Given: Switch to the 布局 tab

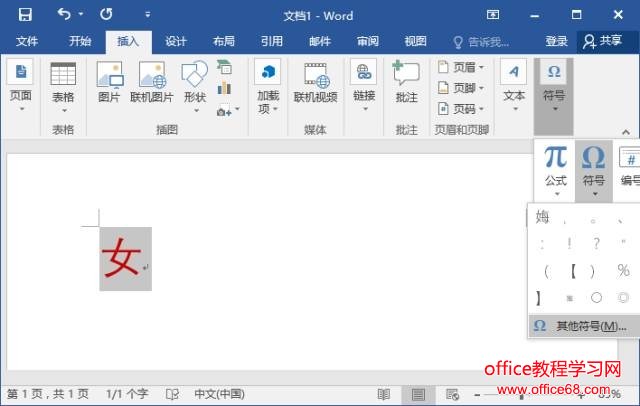Looking at the screenshot, I should (224, 41).
